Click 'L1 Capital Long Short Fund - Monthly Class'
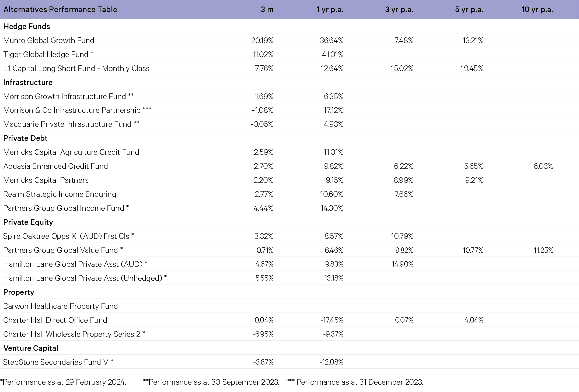Image resolution: width=579 pixels, height=392 pixels. point(76,68)
